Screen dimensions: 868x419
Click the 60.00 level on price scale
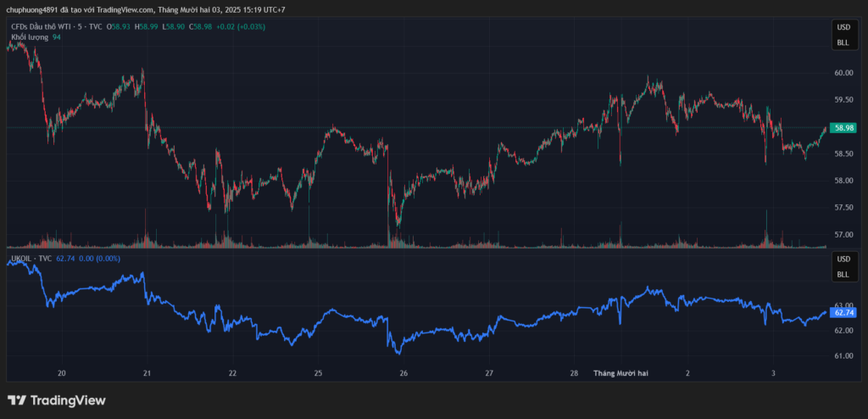[843, 73]
